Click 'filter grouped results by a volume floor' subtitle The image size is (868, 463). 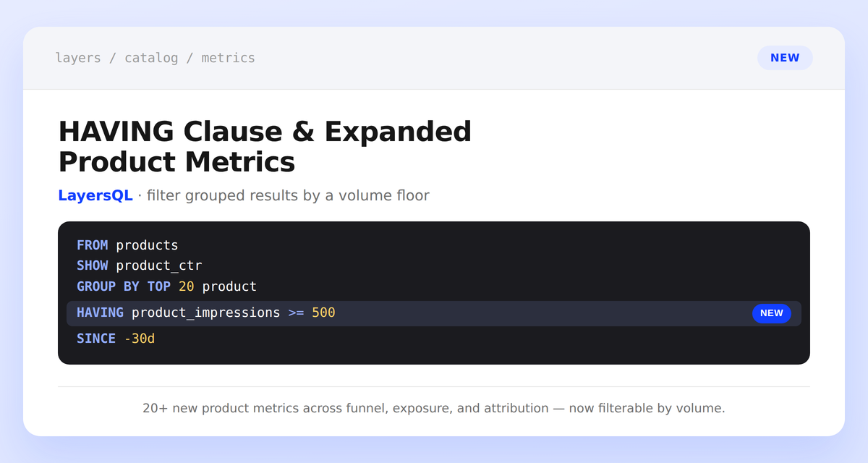pyautogui.click(x=288, y=195)
